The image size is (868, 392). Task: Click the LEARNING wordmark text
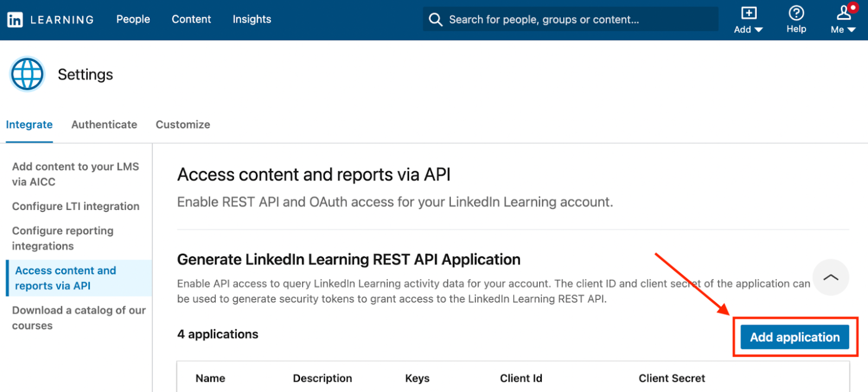(62, 20)
